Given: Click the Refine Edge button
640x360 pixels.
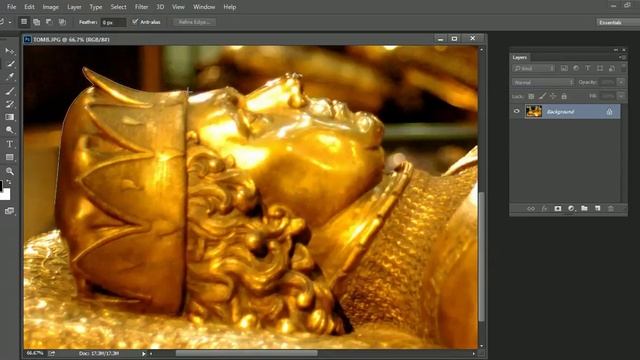Looking at the screenshot, I should pyautogui.click(x=195, y=22).
